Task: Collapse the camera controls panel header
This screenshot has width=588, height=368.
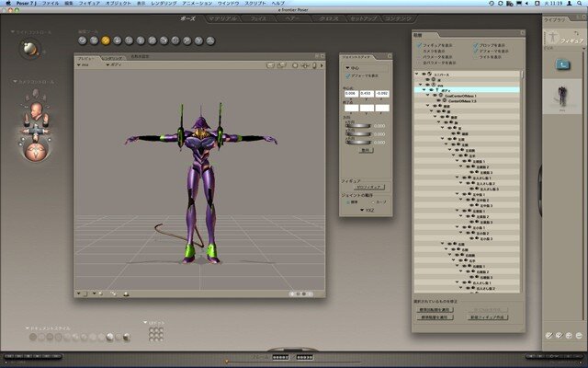Action: click(x=33, y=82)
